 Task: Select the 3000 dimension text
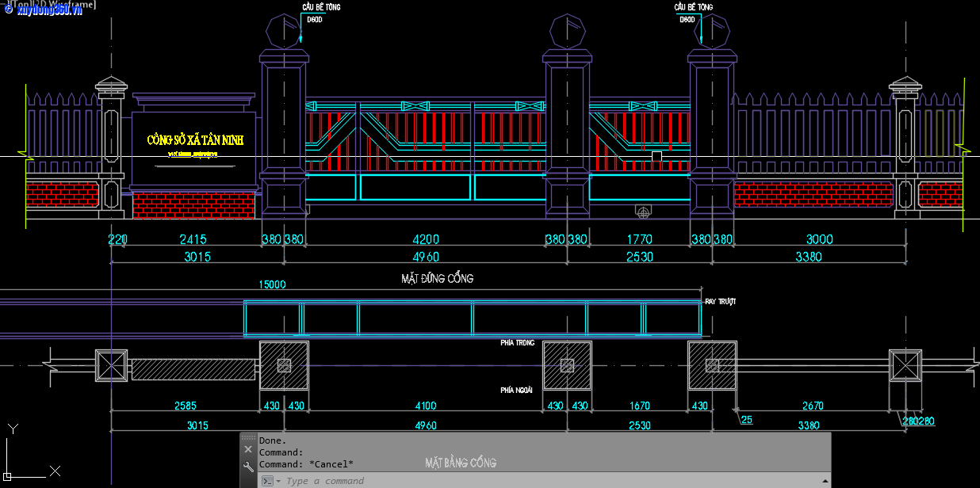[819, 239]
